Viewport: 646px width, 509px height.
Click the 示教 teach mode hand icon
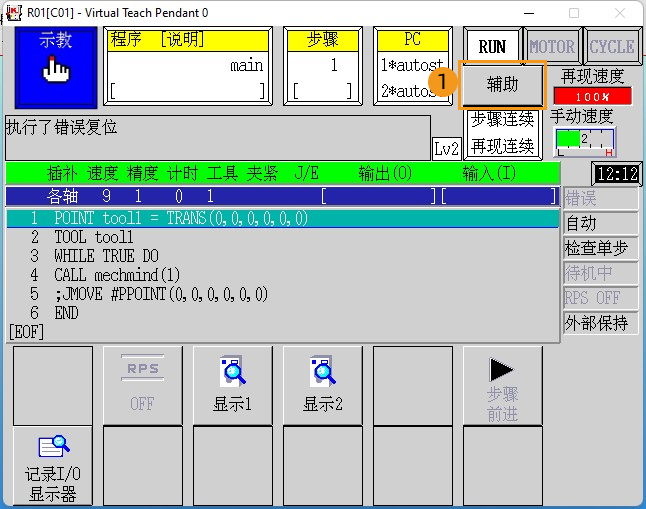click(56, 68)
